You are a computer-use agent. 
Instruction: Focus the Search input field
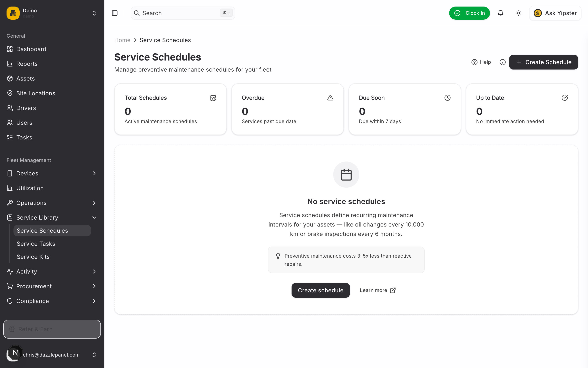(x=183, y=13)
